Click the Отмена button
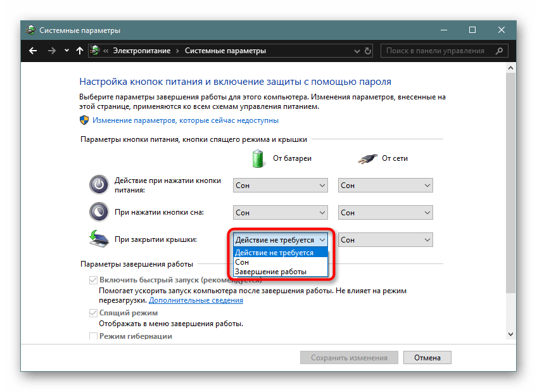The height and width of the screenshot is (392, 537). coord(427,357)
